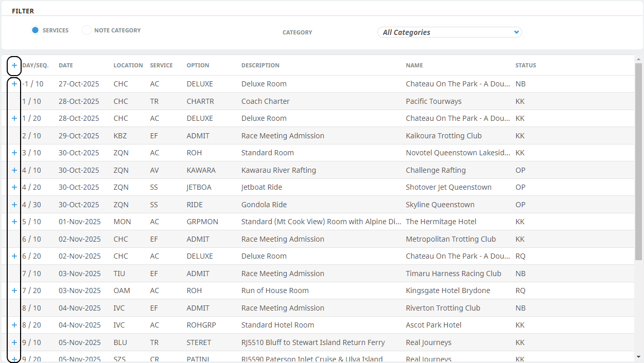The image size is (644, 363).
Task: Click NB status of Timaru Harness row
Action: (520, 274)
